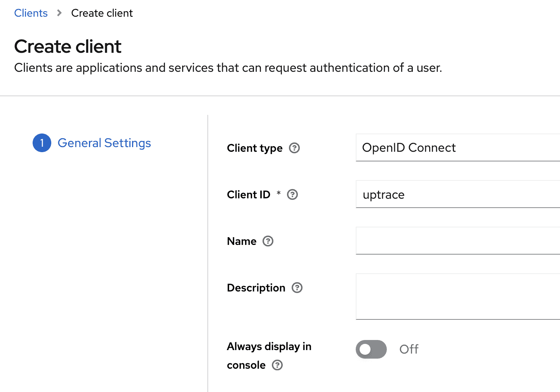Toggle console display for the client

[371, 349]
